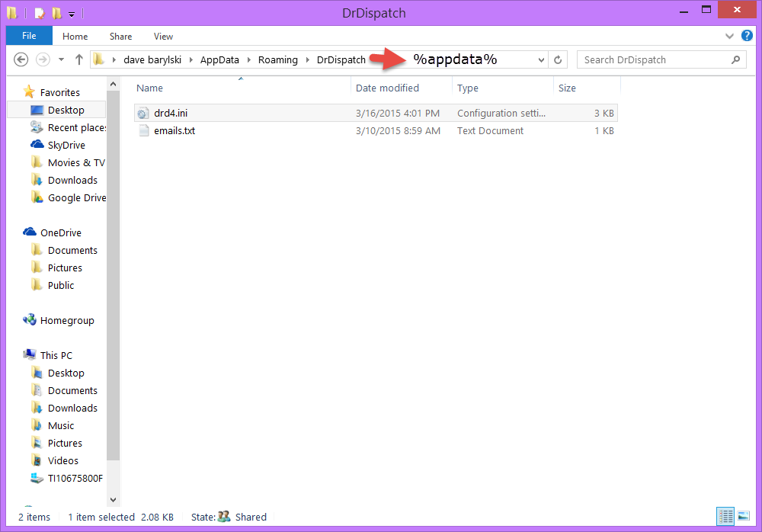Click the drd4.ini file icon

coord(143,114)
